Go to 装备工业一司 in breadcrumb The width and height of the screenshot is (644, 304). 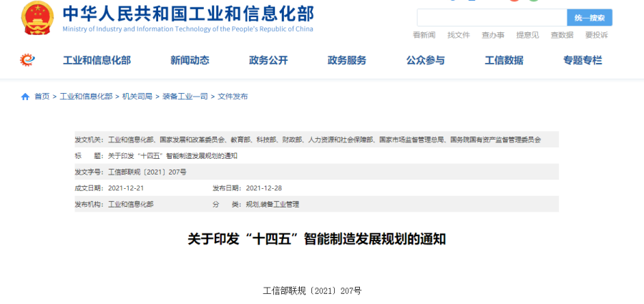185,97
